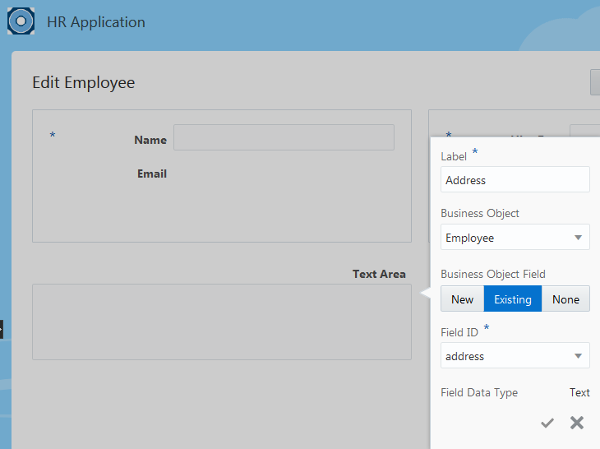Image resolution: width=600 pixels, height=449 pixels.
Task: Open the Business Object dropdown showing Employee
Action: point(515,238)
